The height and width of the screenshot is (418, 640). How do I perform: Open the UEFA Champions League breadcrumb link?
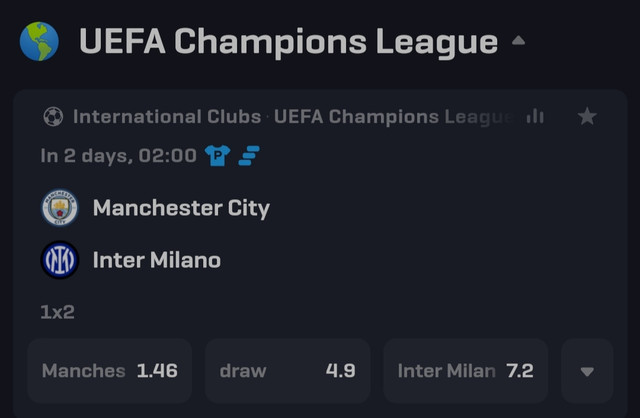(394, 117)
